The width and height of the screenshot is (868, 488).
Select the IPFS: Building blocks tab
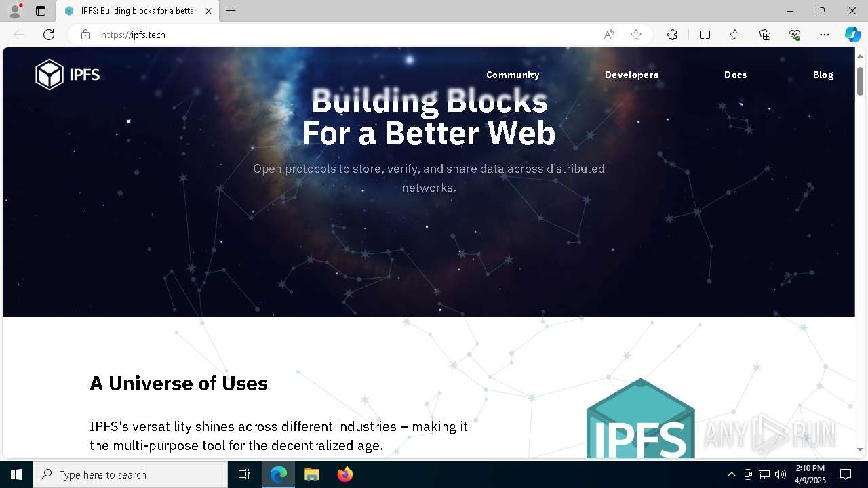point(138,11)
